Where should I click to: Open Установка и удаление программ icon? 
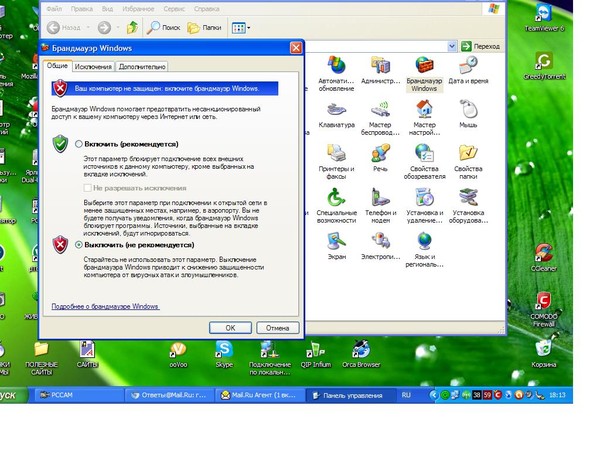point(424,205)
